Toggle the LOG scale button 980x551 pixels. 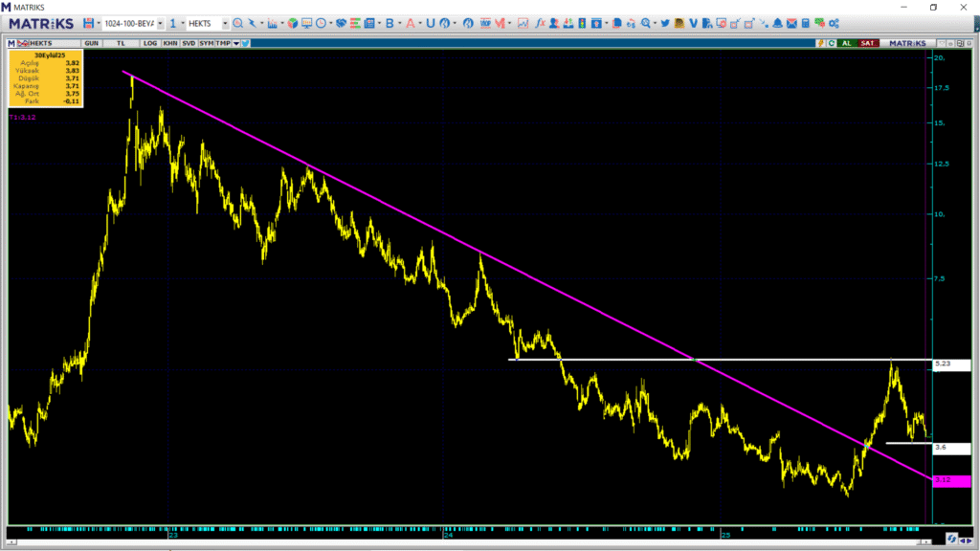150,43
